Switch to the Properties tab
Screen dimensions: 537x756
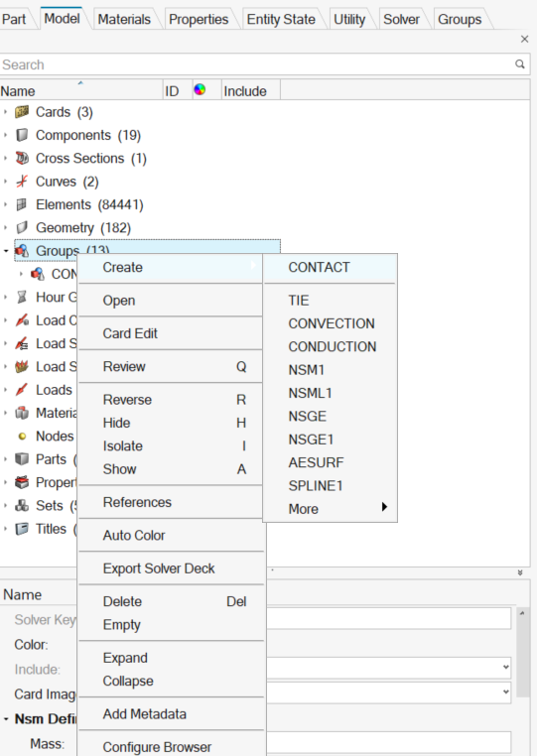[x=199, y=19]
